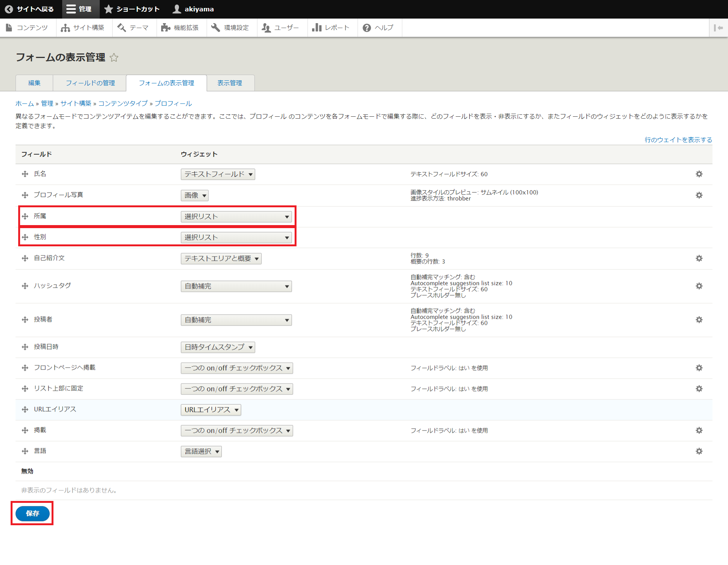Click gear icon for 掲載 field
Viewport: 728px width, 565px height.
(x=699, y=430)
